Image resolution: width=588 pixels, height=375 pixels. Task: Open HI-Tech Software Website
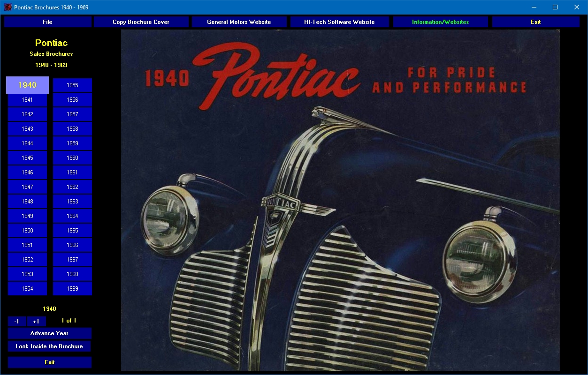339,22
